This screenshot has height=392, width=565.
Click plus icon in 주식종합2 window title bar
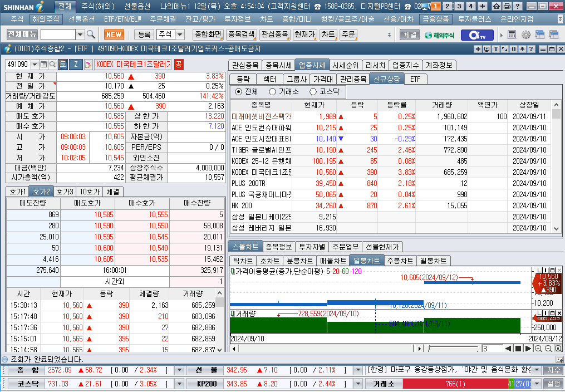tap(478, 49)
